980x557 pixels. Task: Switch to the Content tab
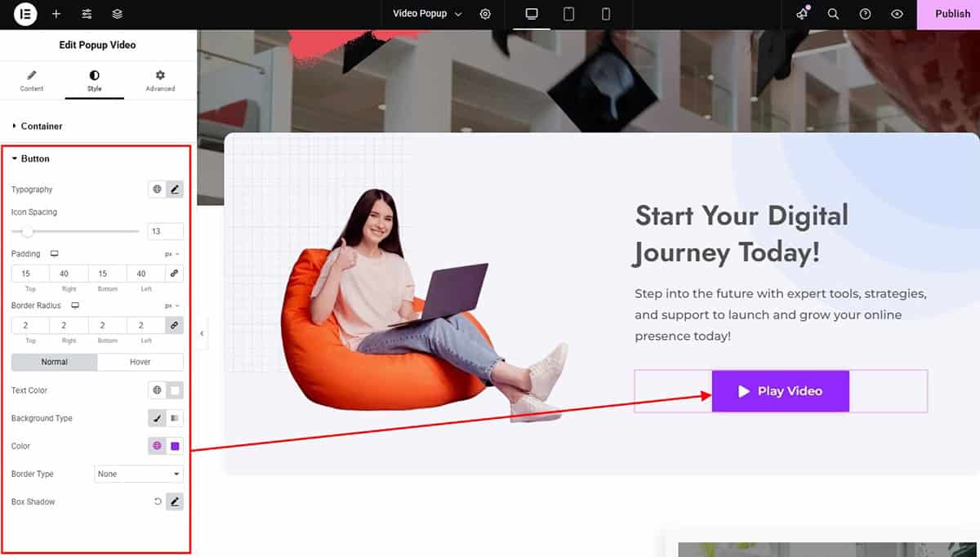point(32,81)
